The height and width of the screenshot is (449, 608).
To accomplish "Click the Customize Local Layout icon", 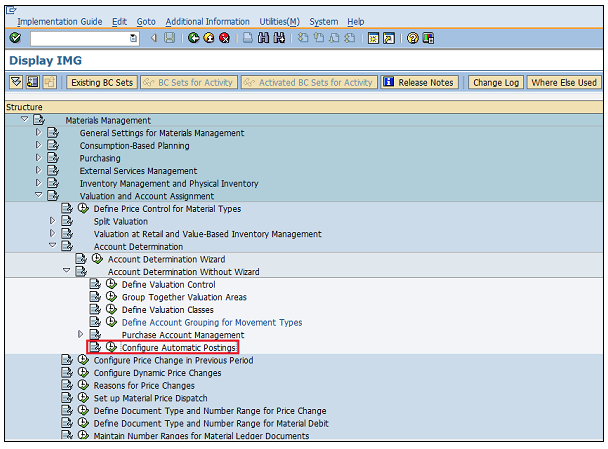I will click(428, 38).
